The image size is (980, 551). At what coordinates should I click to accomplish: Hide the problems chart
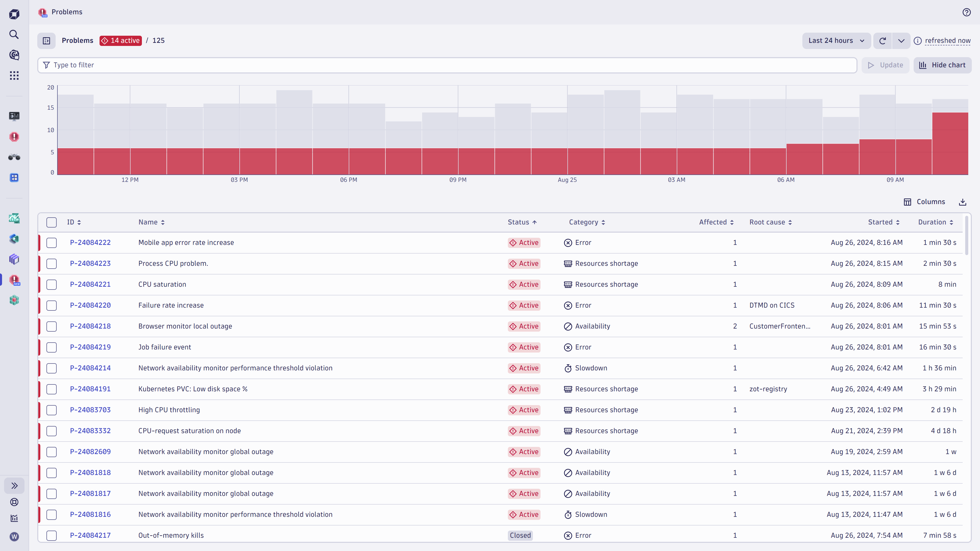[x=942, y=65]
